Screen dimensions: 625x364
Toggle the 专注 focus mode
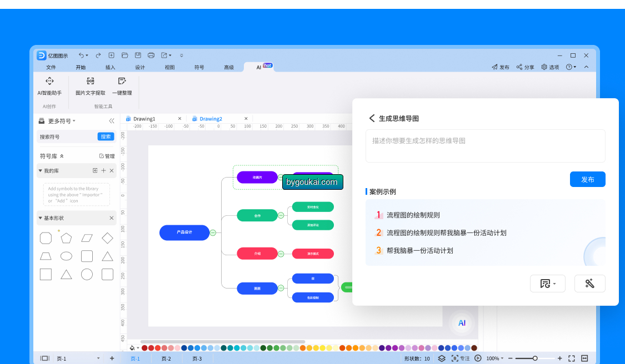coord(461,358)
